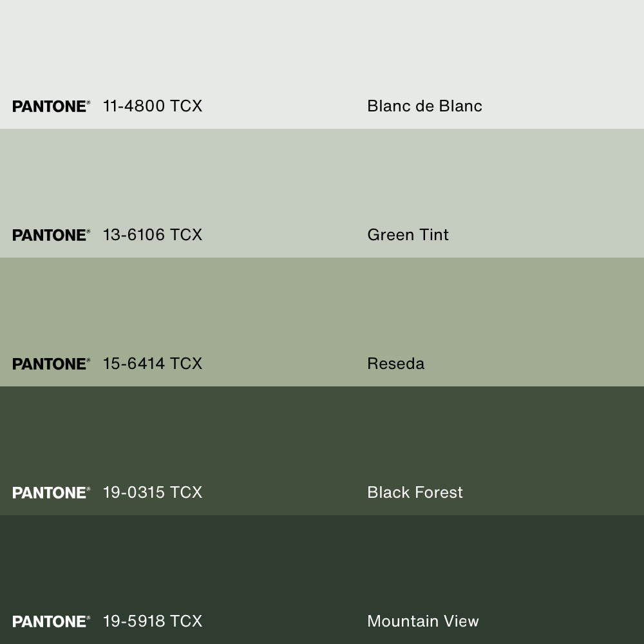The height and width of the screenshot is (644, 644).
Task: Click the 11-4800 TCX color code
Action: coord(153,106)
